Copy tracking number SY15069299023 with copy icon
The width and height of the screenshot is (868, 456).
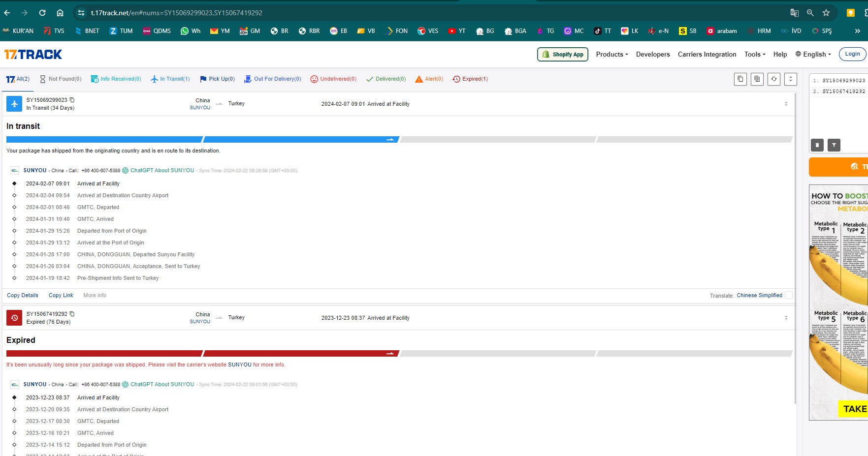(x=72, y=100)
